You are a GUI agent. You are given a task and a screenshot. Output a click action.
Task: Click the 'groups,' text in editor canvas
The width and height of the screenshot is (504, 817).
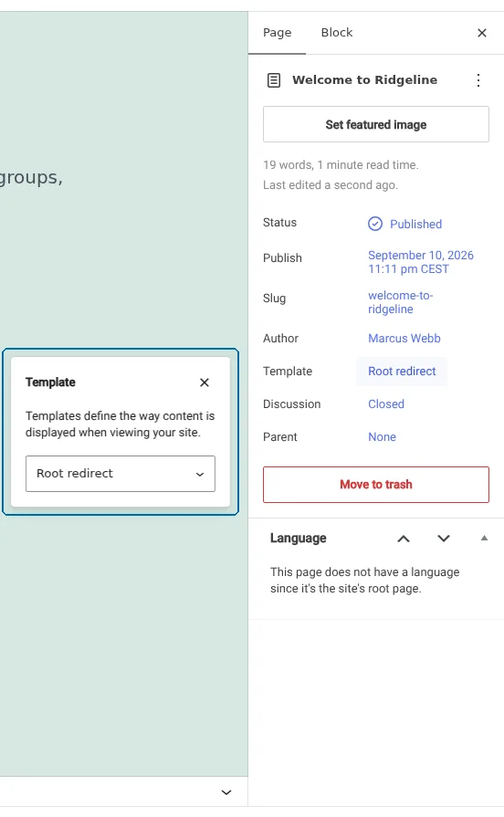pyautogui.click(x=31, y=178)
